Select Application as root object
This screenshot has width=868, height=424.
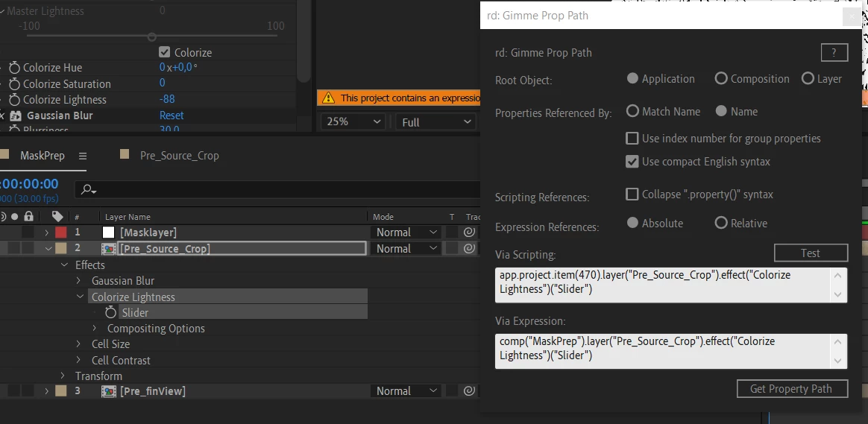(633, 78)
